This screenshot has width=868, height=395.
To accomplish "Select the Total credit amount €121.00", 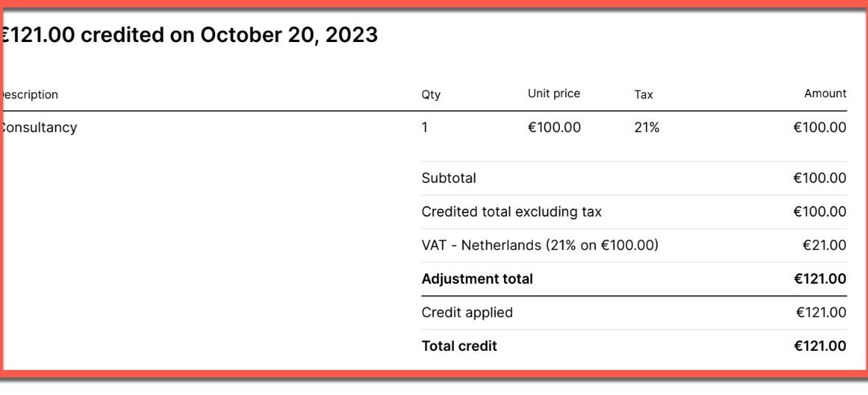I will click(819, 346).
